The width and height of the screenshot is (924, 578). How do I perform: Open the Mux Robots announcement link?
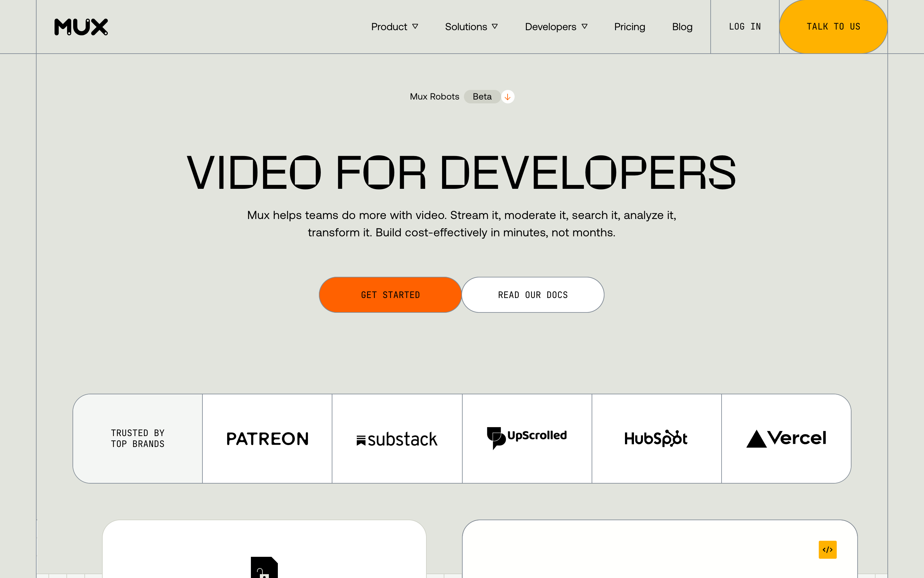click(434, 97)
